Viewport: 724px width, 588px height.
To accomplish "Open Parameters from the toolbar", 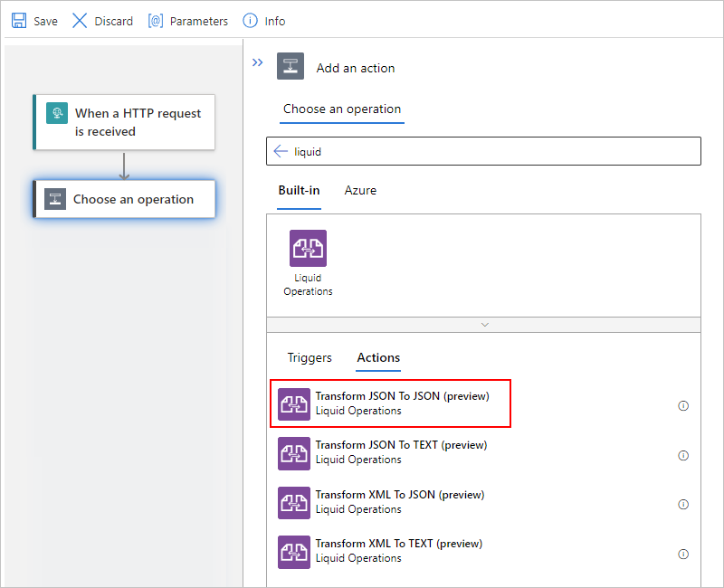I will 188,21.
